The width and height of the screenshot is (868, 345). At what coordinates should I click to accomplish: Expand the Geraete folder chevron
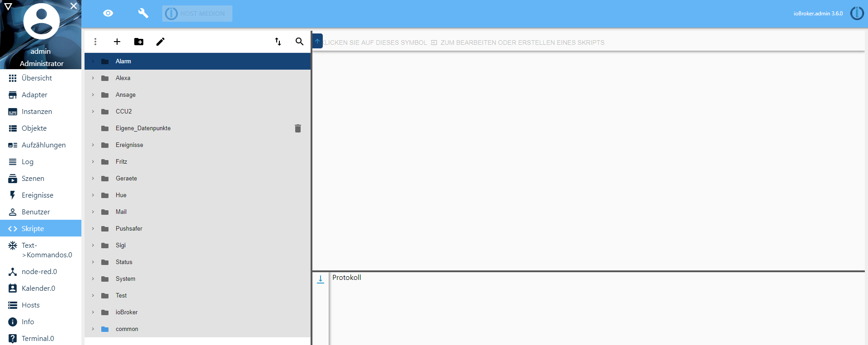(x=93, y=178)
